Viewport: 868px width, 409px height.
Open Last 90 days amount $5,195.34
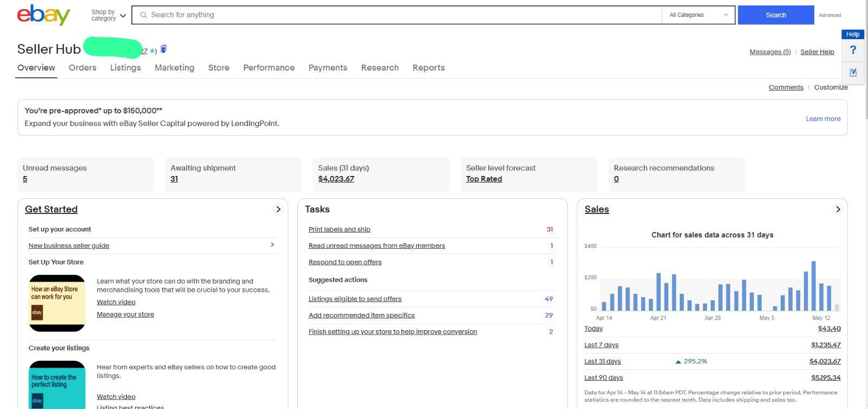pos(826,377)
